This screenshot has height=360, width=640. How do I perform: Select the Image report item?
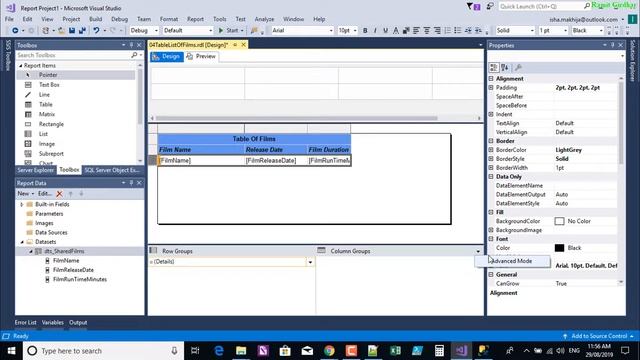click(76, 144)
